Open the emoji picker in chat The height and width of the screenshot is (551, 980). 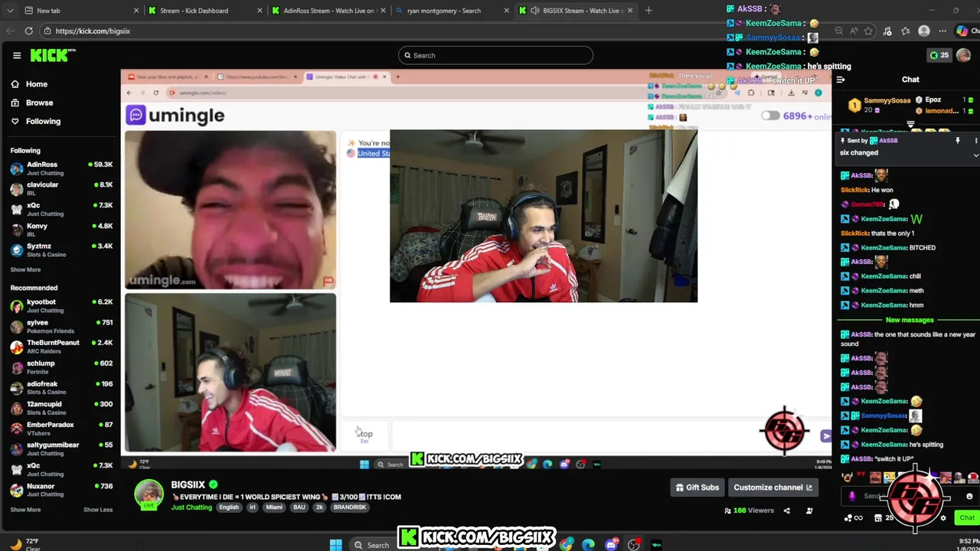tap(969, 496)
